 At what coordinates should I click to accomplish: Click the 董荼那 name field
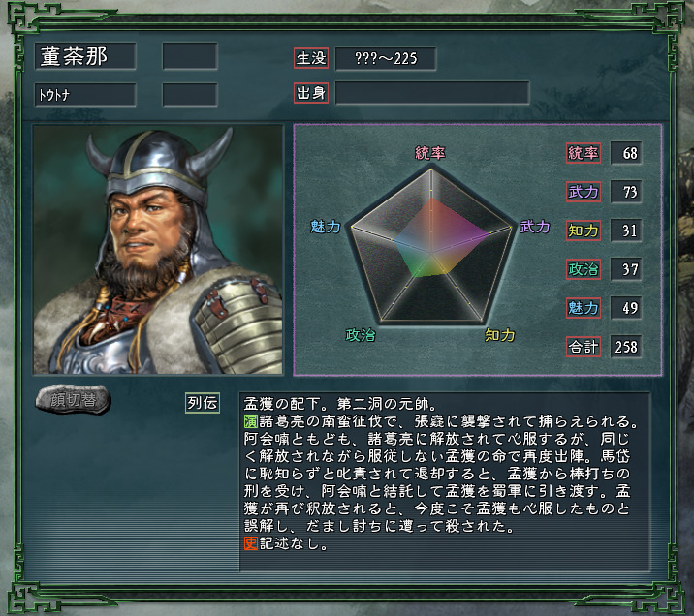pos(85,56)
